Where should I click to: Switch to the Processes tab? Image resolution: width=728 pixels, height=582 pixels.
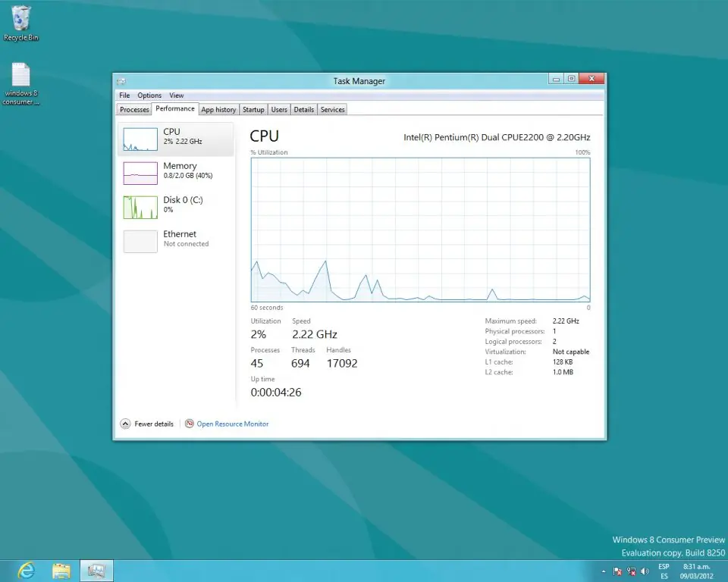(x=134, y=110)
